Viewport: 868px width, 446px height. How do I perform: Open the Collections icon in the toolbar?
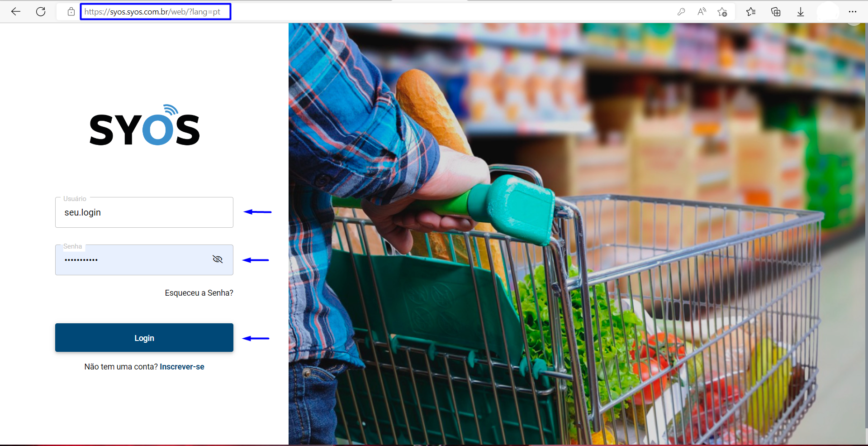[x=776, y=12]
